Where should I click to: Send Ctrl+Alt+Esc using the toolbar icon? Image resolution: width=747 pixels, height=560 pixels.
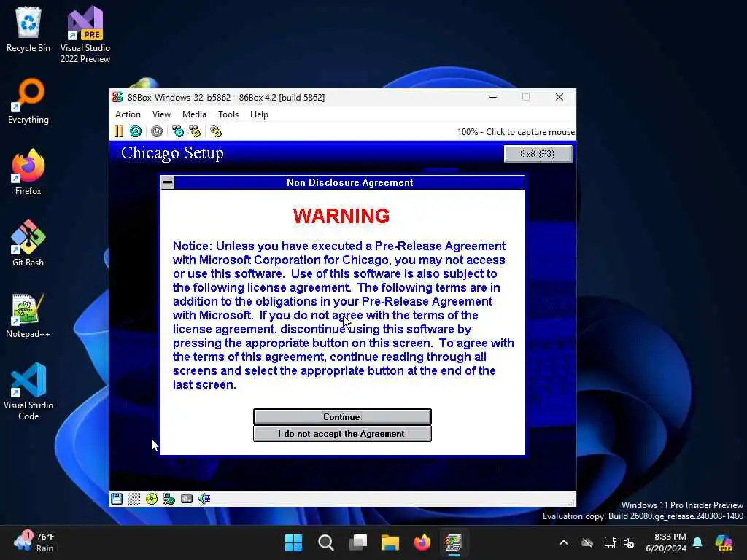point(195,131)
